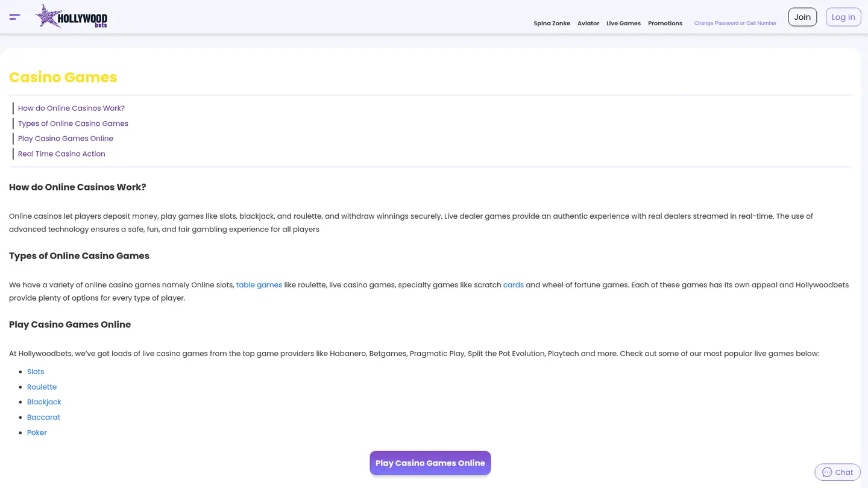Click purple Play Casino Games Online button
The width and height of the screenshot is (868, 488).
pyautogui.click(x=430, y=463)
